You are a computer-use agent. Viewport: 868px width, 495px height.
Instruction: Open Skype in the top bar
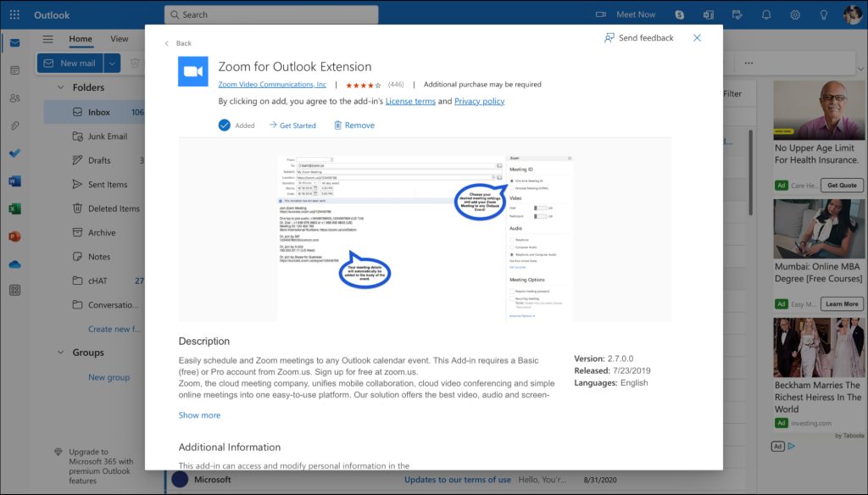(678, 14)
